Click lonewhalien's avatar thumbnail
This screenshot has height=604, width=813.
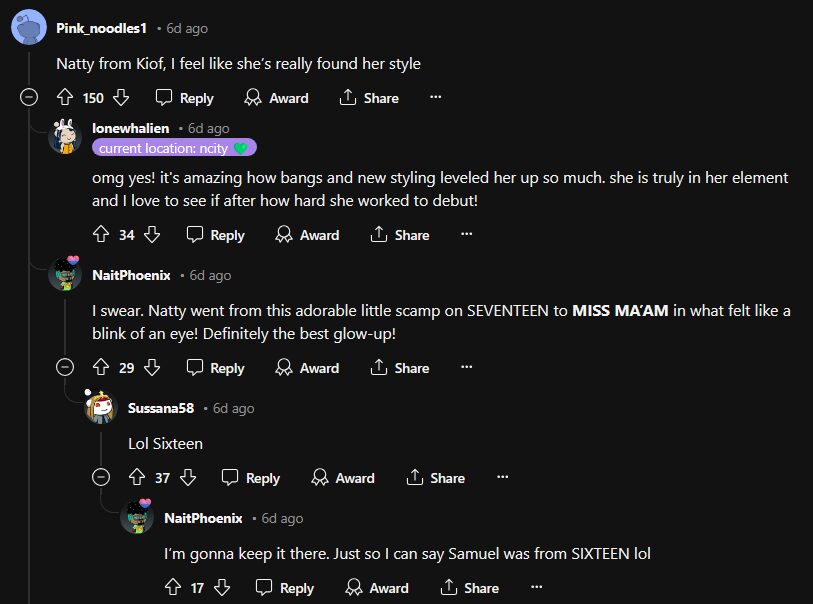(65, 136)
